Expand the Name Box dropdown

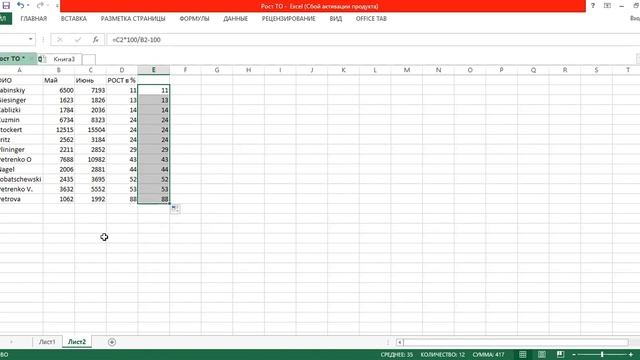[x=31, y=40]
